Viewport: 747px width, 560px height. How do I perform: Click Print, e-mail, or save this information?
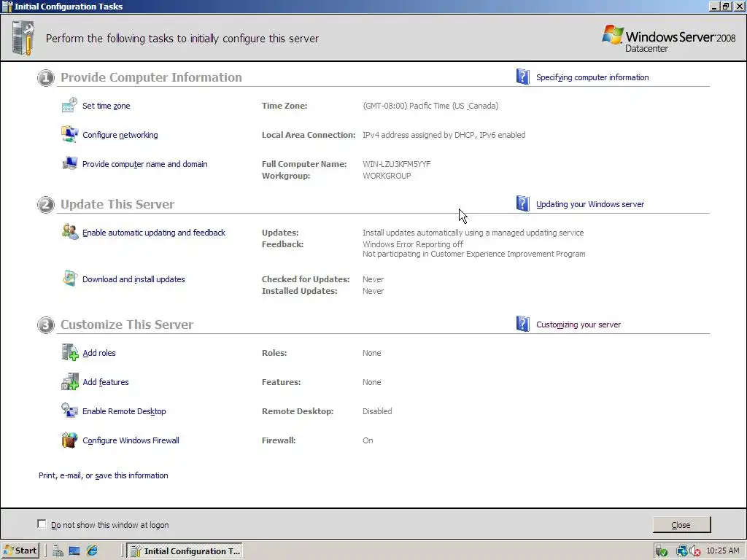104,475
